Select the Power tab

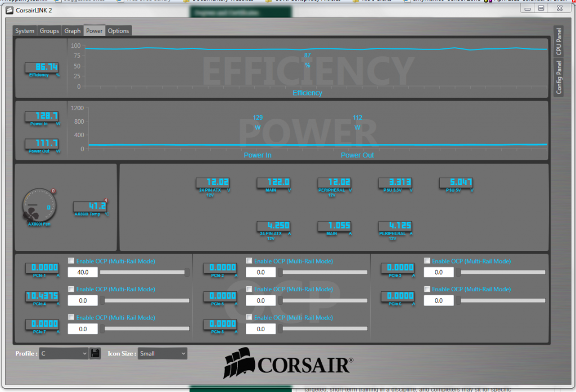pos(94,31)
